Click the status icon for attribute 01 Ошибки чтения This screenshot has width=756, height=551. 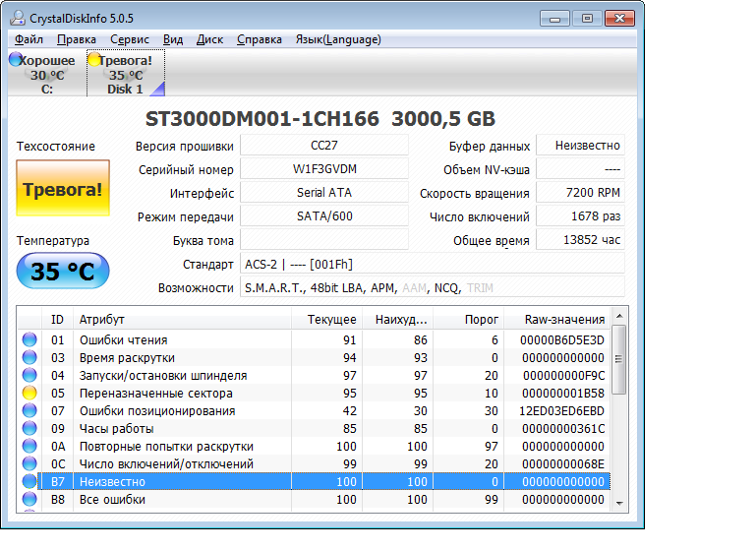(29, 339)
